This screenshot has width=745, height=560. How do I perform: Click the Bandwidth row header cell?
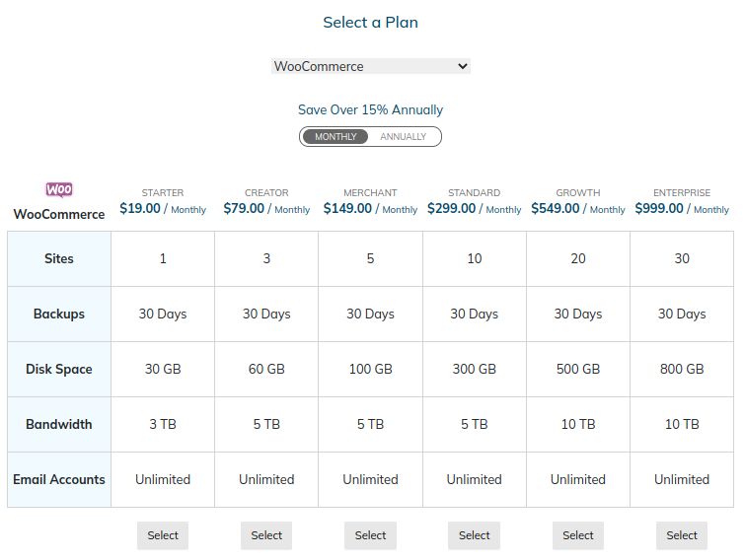[59, 424]
